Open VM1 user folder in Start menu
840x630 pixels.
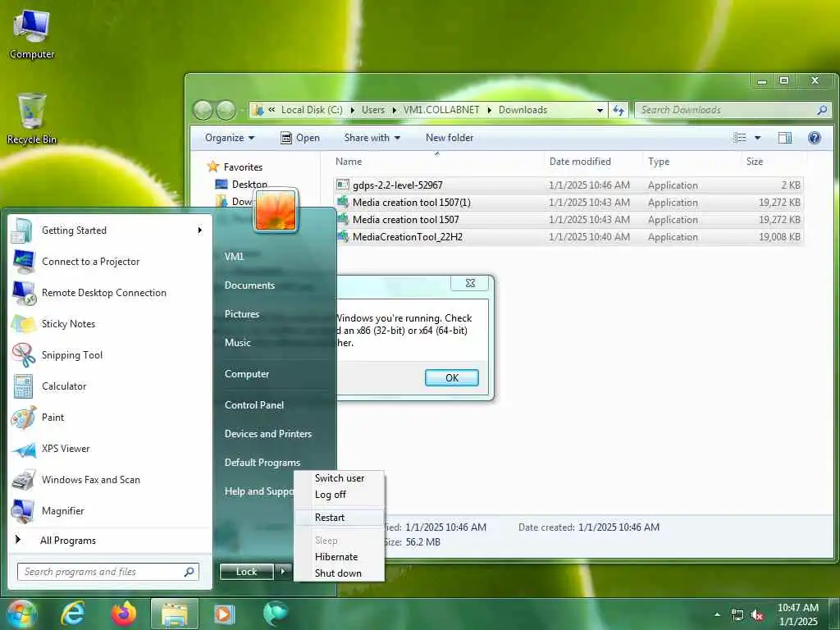pos(234,257)
